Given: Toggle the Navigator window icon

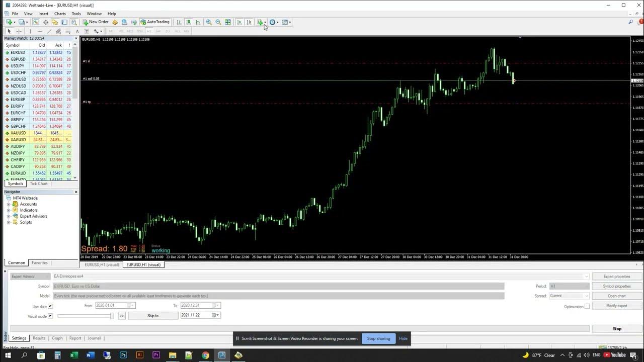Looking at the screenshot, I should tap(55, 22).
